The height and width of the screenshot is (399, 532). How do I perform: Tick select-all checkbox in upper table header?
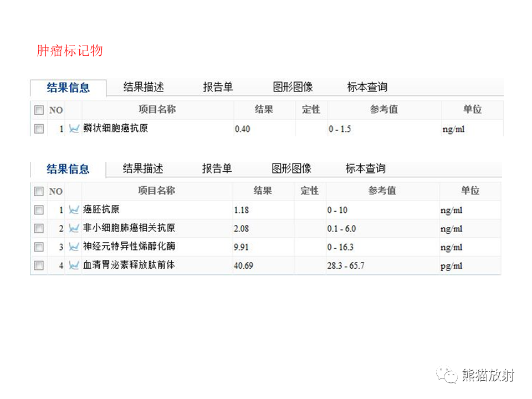point(39,110)
